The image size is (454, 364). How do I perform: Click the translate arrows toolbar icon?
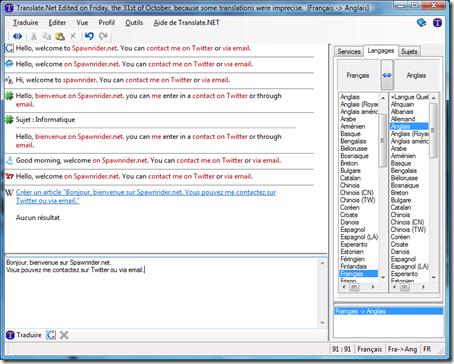tap(17, 36)
